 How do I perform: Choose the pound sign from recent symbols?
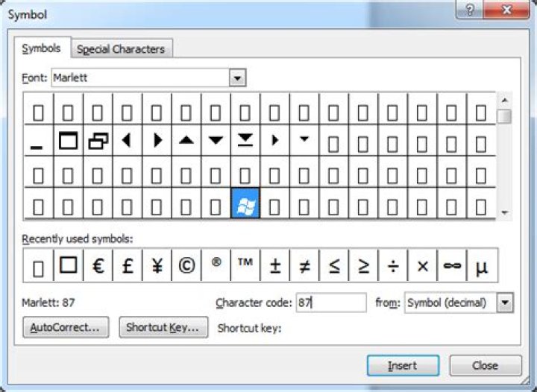127,265
